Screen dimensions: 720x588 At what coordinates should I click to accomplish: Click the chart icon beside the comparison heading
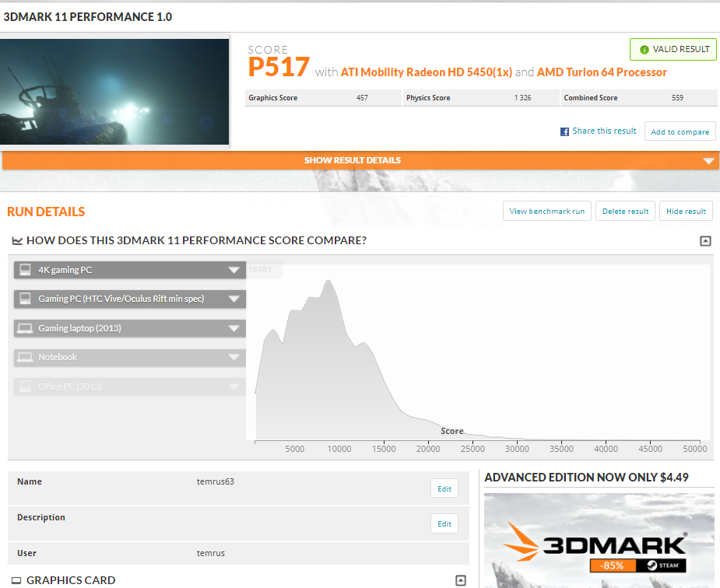click(x=17, y=241)
